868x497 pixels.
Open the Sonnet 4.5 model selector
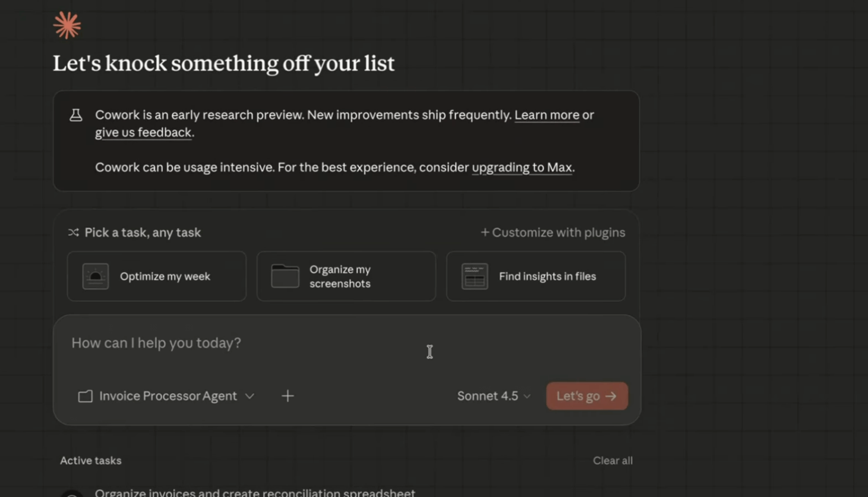click(493, 396)
